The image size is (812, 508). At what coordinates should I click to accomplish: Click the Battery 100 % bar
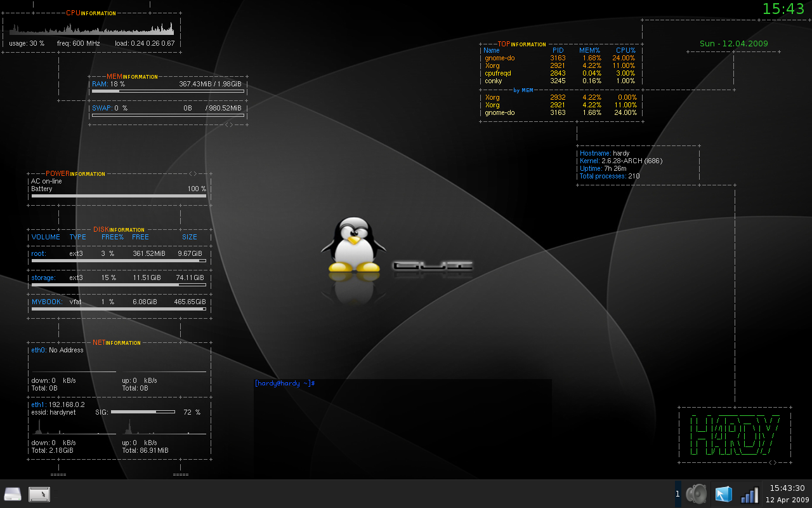tap(119, 196)
